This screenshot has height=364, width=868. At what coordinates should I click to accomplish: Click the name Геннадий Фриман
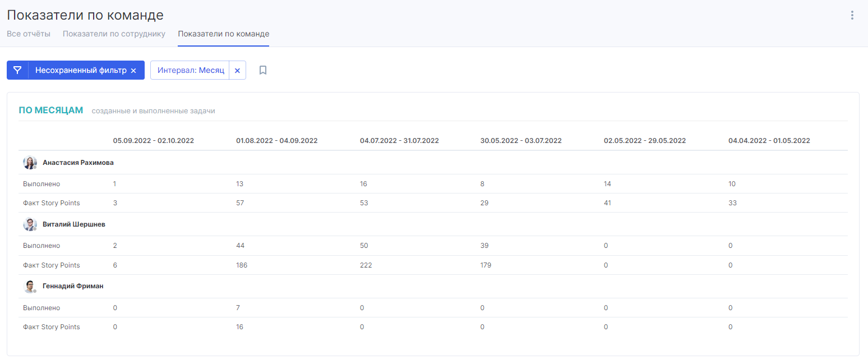click(73, 286)
